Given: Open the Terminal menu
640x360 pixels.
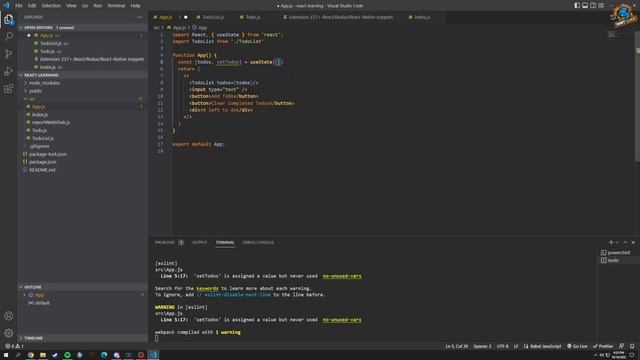Looking at the screenshot, I should pyautogui.click(x=116, y=6).
